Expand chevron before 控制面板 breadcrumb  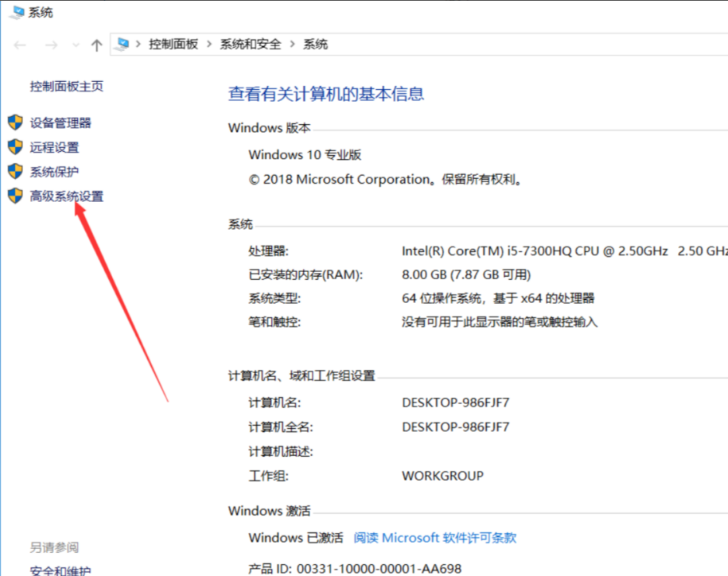click(x=138, y=44)
